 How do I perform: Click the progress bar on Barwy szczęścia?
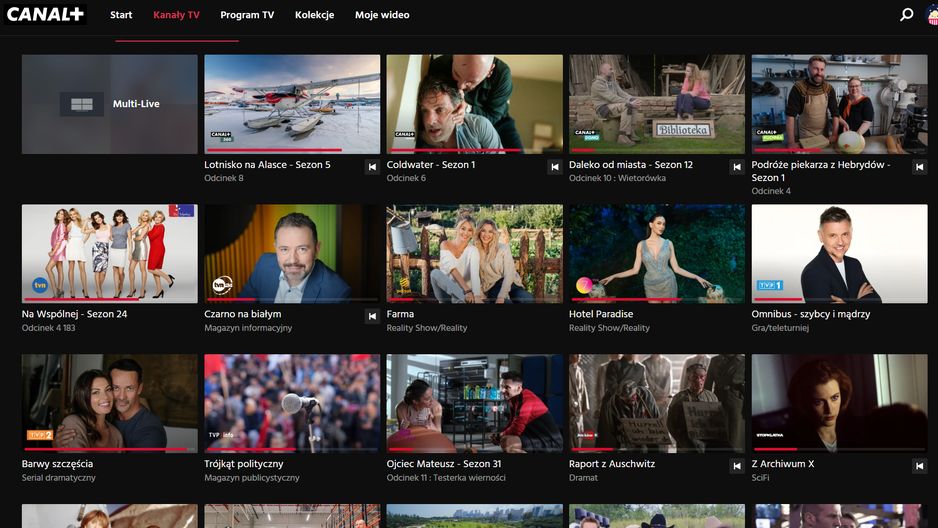click(x=109, y=448)
